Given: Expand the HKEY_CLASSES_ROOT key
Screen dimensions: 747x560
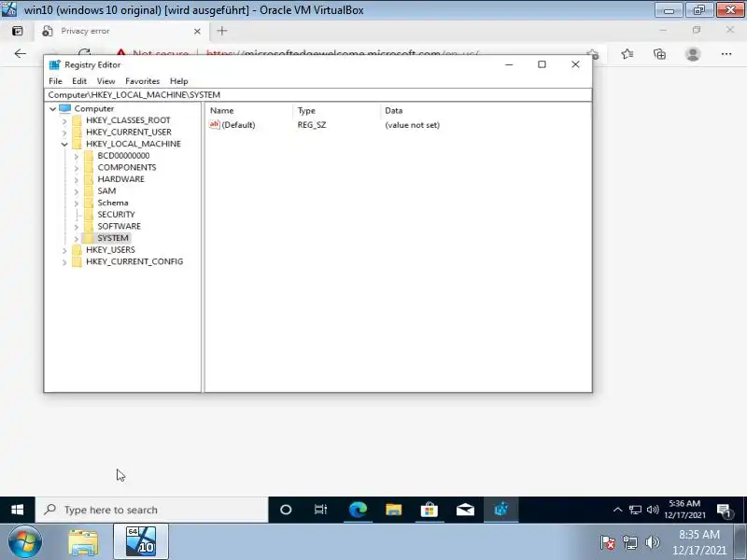Looking at the screenshot, I should coord(64,120).
